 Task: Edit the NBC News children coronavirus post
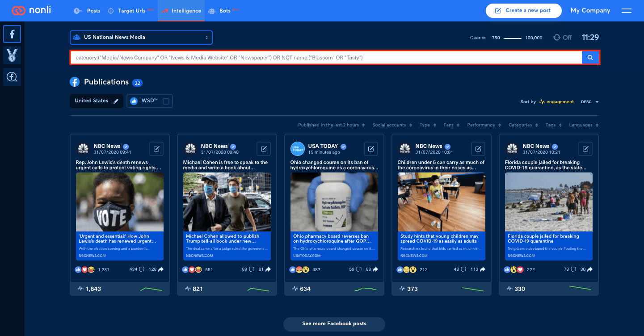478,149
